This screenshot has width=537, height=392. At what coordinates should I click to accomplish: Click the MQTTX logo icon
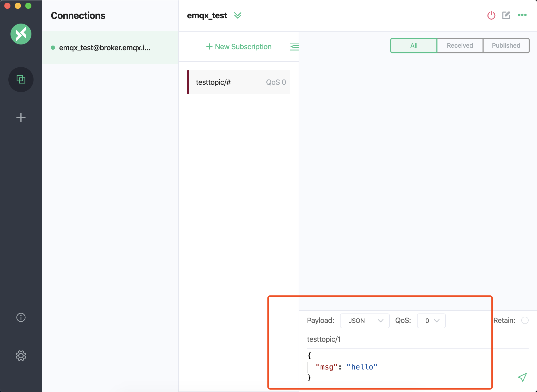[21, 34]
